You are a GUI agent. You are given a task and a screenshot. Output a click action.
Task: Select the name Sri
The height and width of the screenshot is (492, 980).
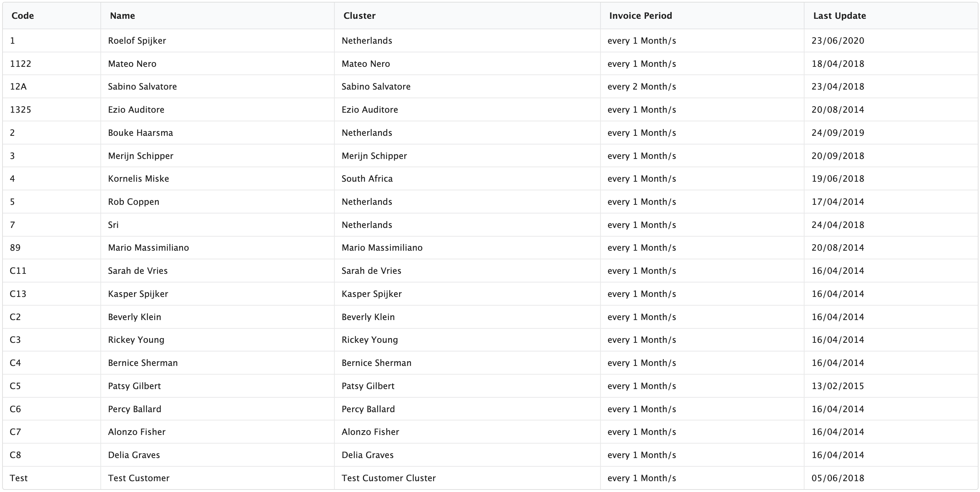pos(113,225)
